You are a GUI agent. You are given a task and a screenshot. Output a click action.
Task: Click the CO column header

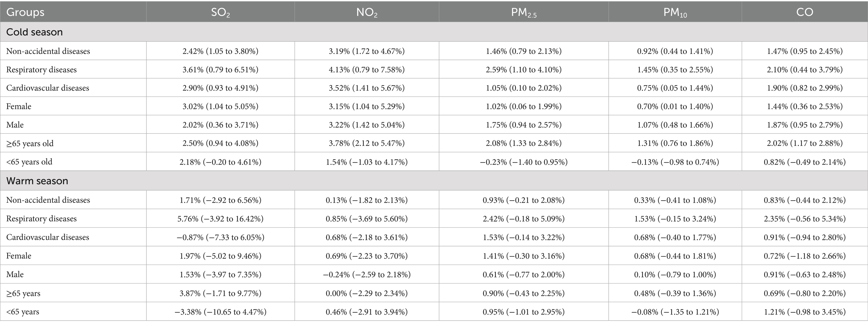pyautogui.click(x=805, y=12)
